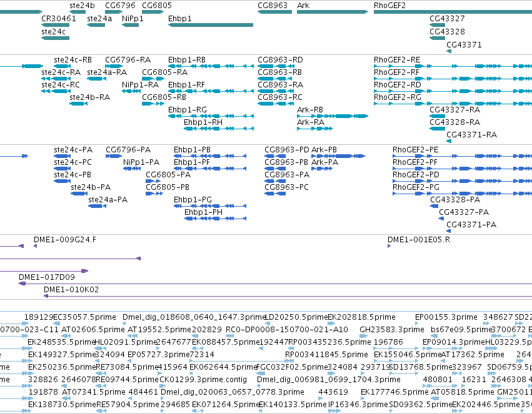532x414 pixels.
Task: Select the CG6805 gene label
Action: (157, 6)
